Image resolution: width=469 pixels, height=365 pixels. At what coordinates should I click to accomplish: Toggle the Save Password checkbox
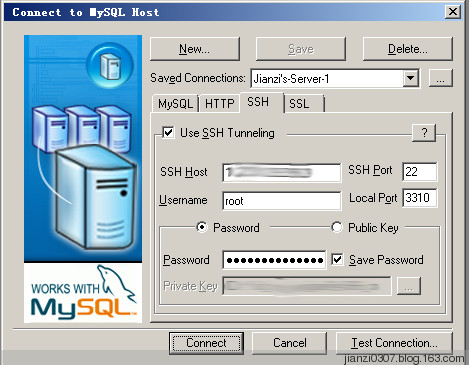337,259
